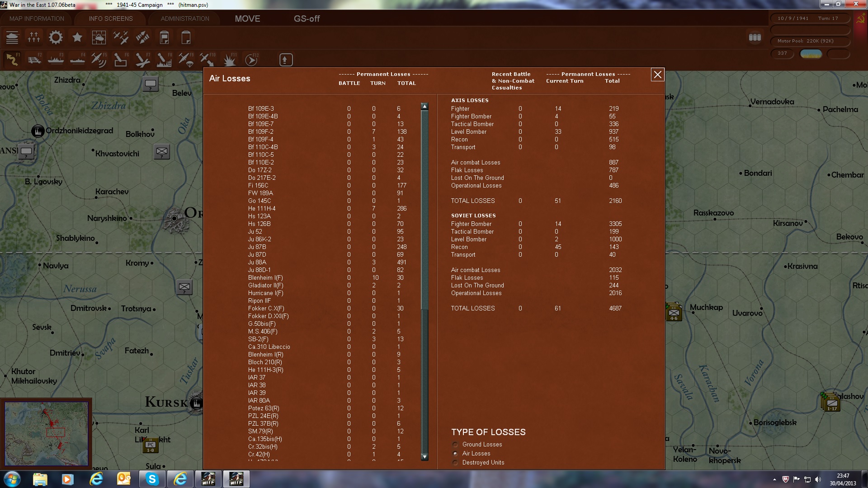
Task: Open the production gear icon
Action: [56, 38]
